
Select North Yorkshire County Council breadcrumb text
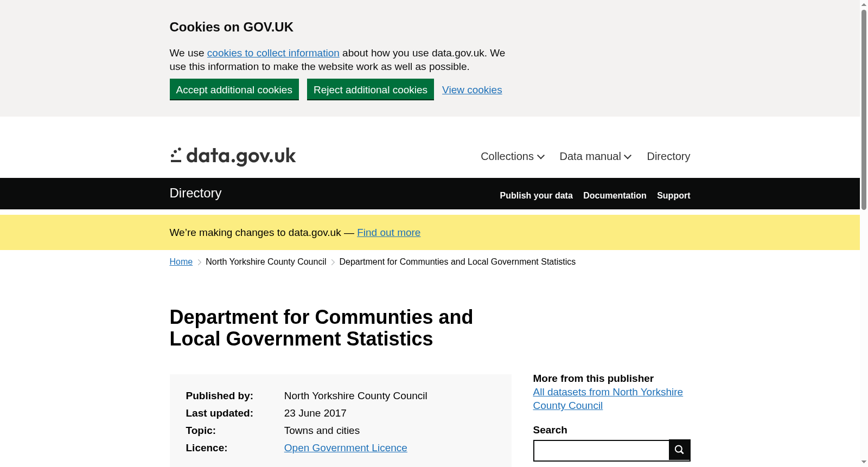point(266,262)
